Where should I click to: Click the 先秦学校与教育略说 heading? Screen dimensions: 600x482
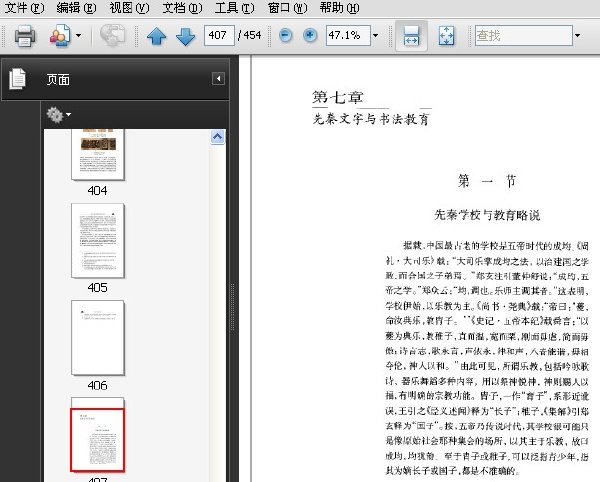[487, 215]
